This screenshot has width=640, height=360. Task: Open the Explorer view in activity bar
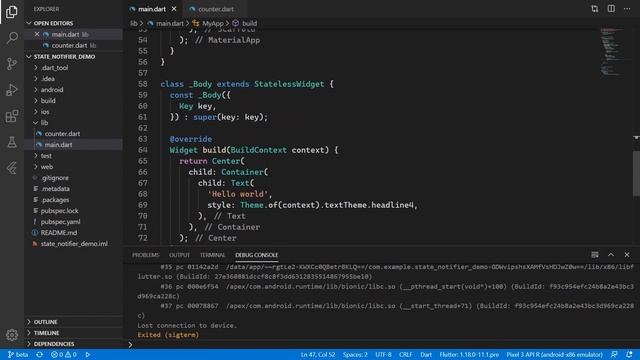[12, 12]
